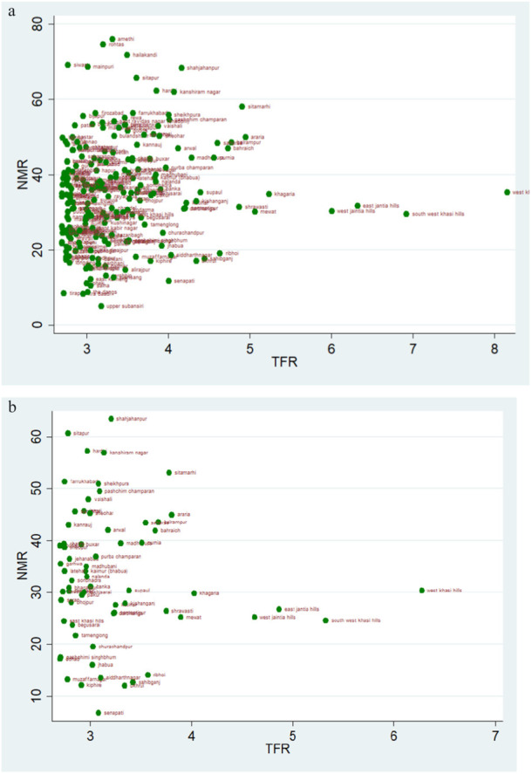Click the sitapur dot in panel b
The width and height of the screenshot is (532, 774).
(68, 434)
